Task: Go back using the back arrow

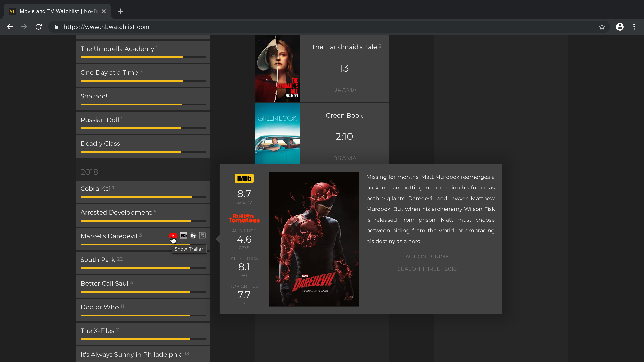Action: pyautogui.click(x=10, y=27)
